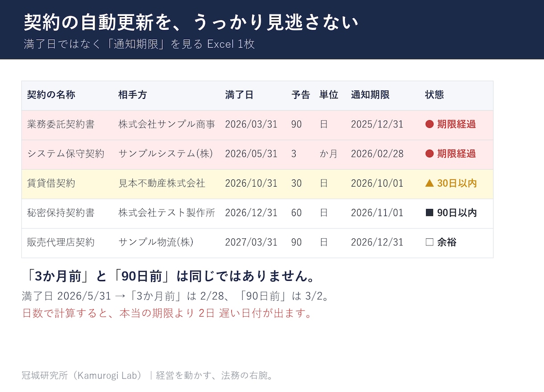Click 株式会社サンプル商事 counterparty cell
544x392 pixels.
click(x=167, y=124)
